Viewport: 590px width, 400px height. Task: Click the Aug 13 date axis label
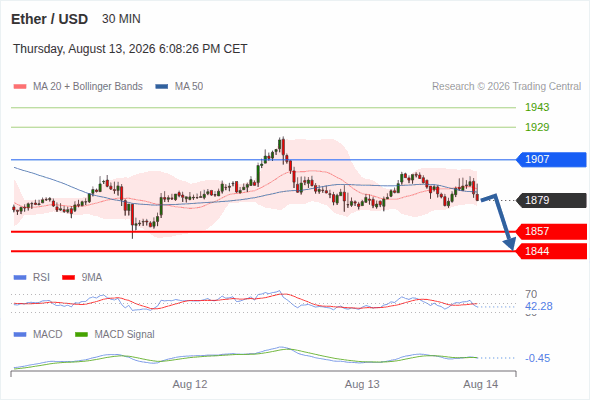point(362,385)
